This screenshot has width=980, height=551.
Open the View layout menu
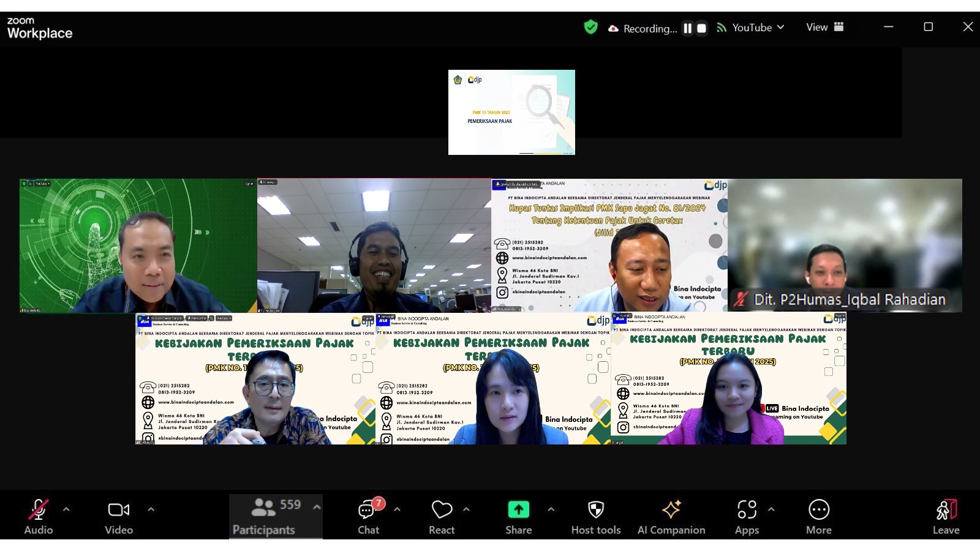[824, 27]
